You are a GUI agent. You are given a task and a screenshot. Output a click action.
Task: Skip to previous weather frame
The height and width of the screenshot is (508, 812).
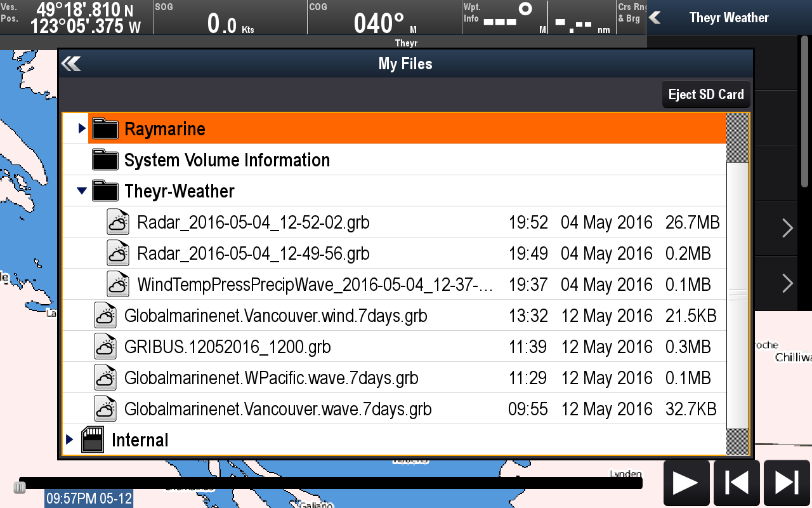[x=737, y=483]
